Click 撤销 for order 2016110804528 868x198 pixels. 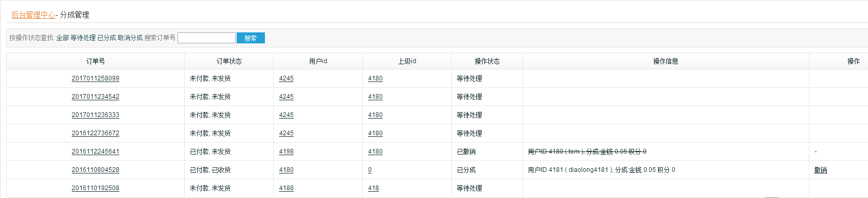[x=820, y=170]
